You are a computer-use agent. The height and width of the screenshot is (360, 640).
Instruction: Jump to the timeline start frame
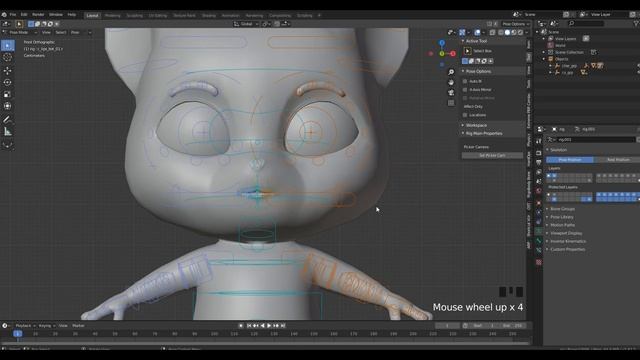click(x=249, y=326)
